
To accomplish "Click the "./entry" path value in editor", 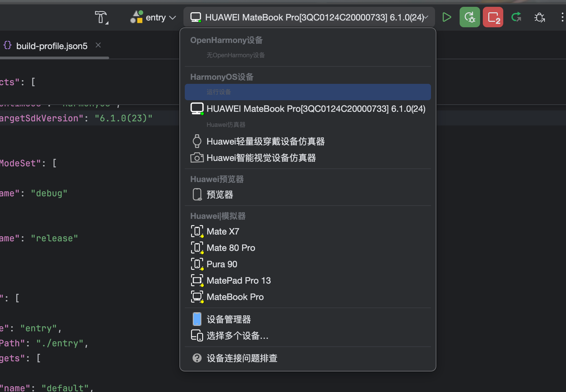I will tap(60, 343).
